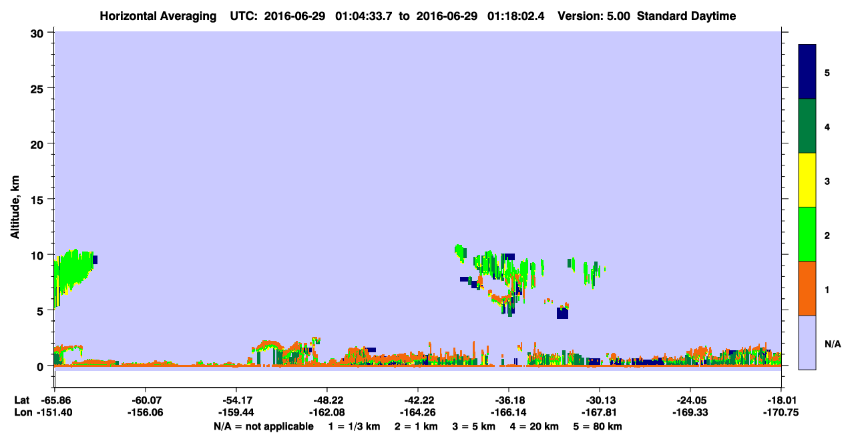Click the 'Lon' row label
The height and width of the screenshot is (445, 868).
(x=23, y=413)
